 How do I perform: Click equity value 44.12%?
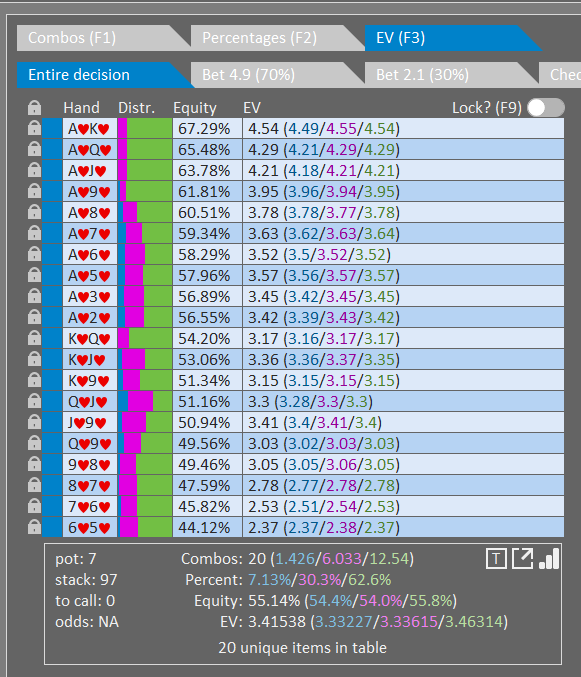[204, 528]
